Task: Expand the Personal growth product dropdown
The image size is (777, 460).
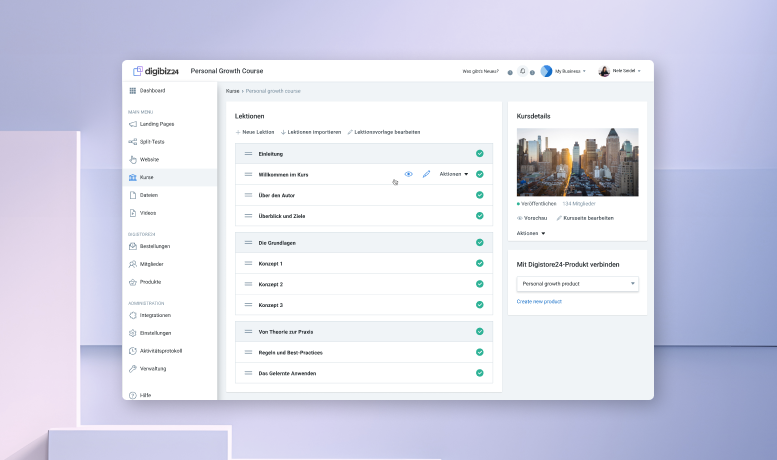Action: (x=577, y=284)
